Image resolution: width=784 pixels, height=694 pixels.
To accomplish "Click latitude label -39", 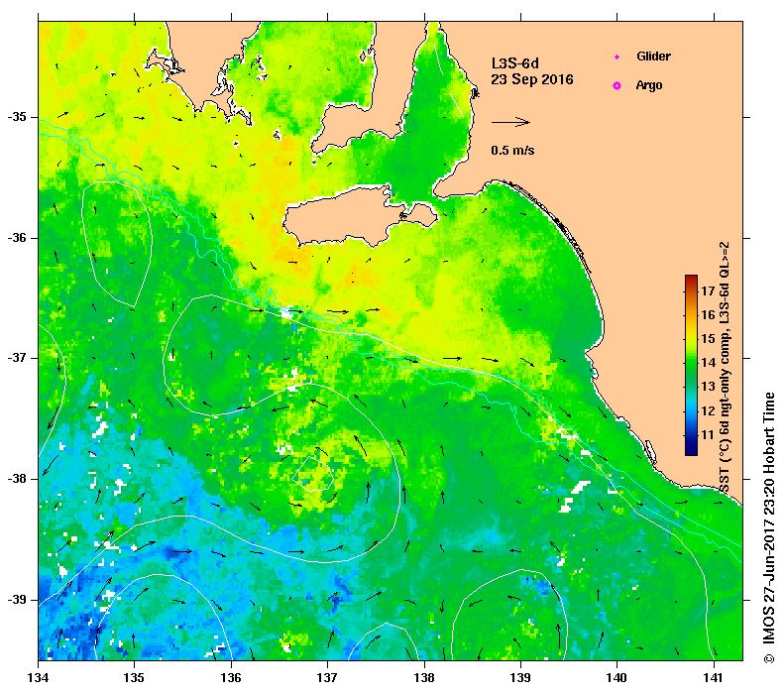I will point(17,600).
